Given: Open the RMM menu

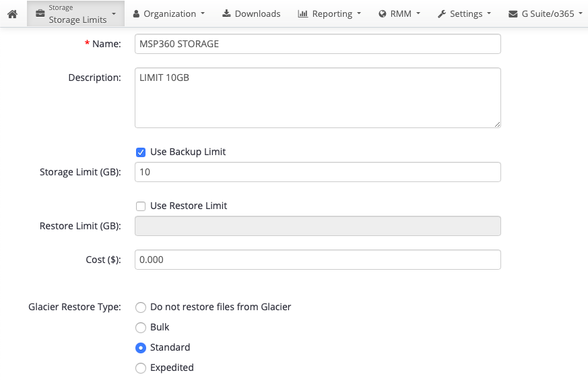Looking at the screenshot, I should point(399,14).
